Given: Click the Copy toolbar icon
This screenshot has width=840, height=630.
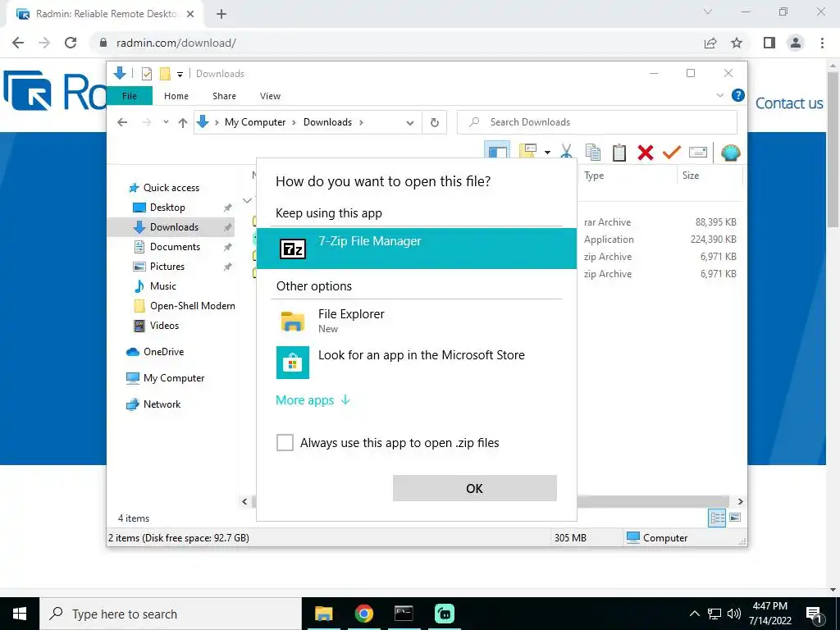Looking at the screenshot, I should pos(592,152).
